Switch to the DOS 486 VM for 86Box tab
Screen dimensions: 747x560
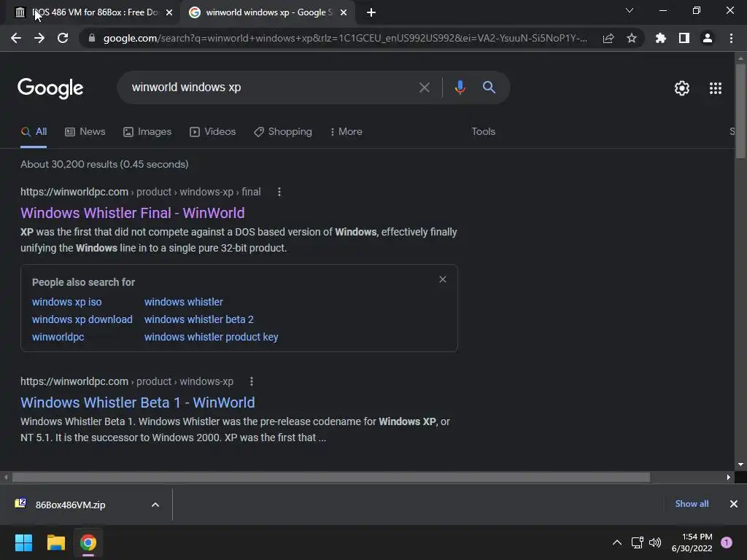94,12
